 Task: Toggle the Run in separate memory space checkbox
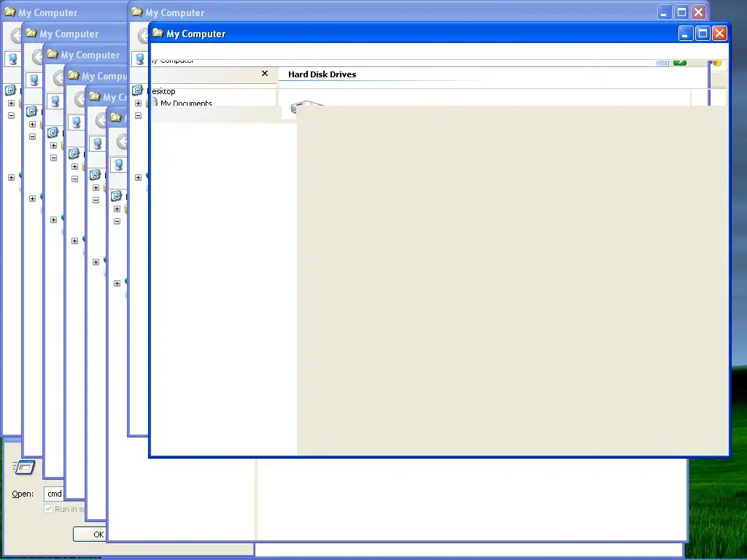coord(48,508)
